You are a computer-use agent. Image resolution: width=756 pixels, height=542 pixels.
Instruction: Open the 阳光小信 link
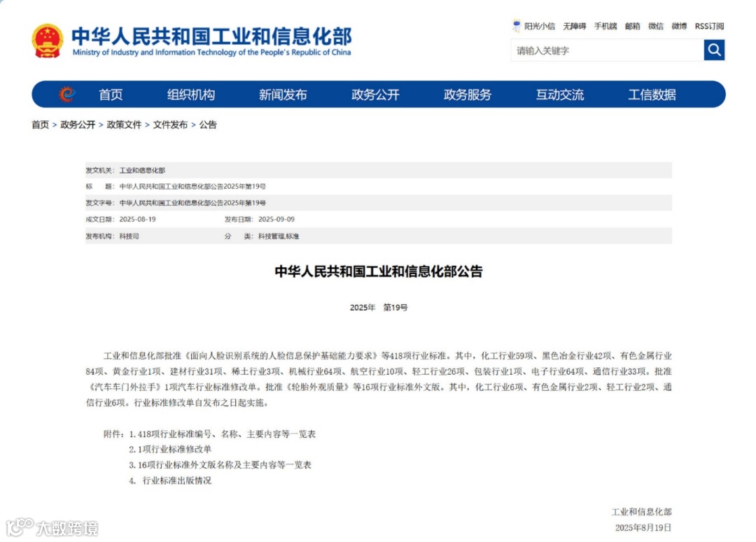540,26
